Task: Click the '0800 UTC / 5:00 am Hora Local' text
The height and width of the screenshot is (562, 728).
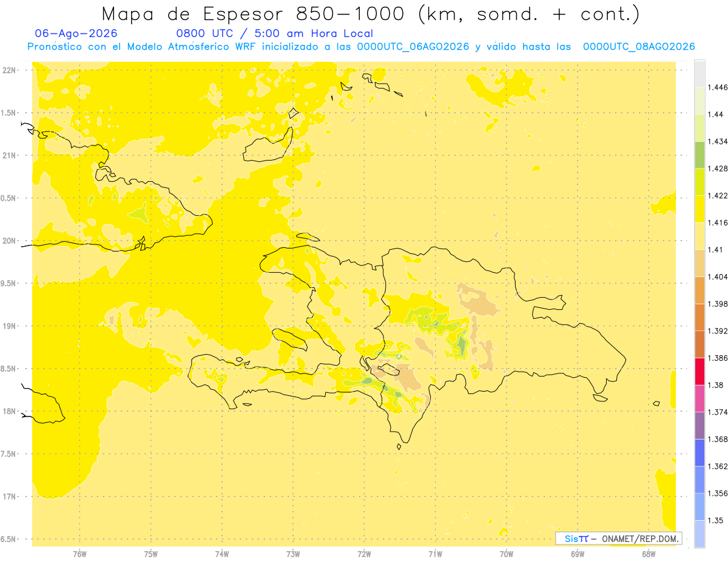Action: [x=274, y=34]
